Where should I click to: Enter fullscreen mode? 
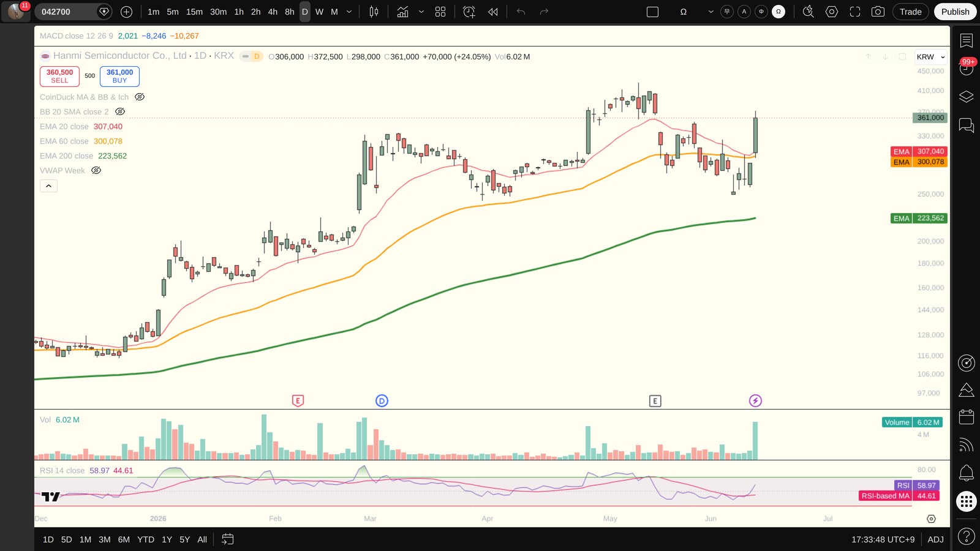[855, 12]
